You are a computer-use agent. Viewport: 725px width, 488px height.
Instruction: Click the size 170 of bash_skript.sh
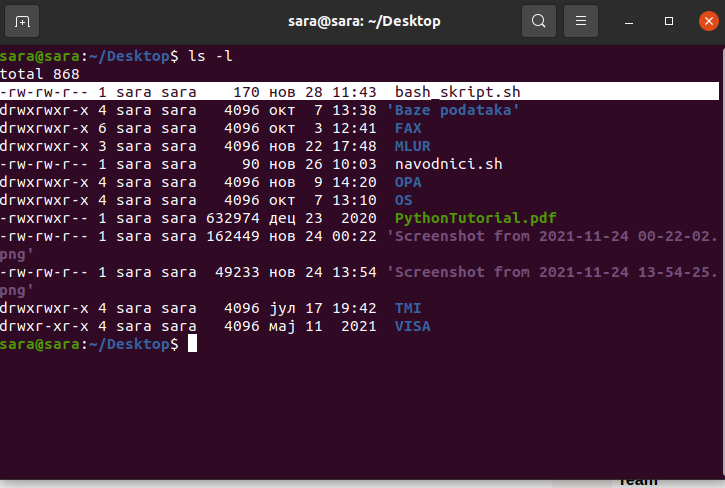(x=246, y=92)
